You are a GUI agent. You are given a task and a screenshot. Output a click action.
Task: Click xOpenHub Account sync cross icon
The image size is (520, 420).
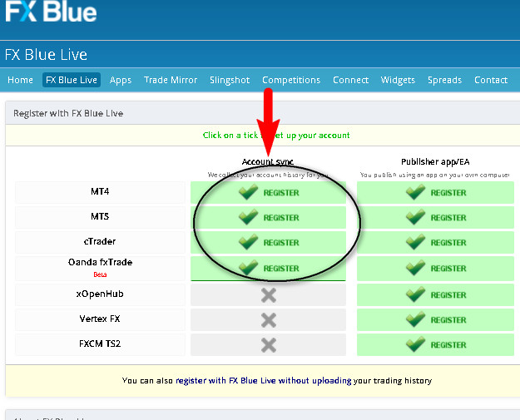click(x=269, y=295)
